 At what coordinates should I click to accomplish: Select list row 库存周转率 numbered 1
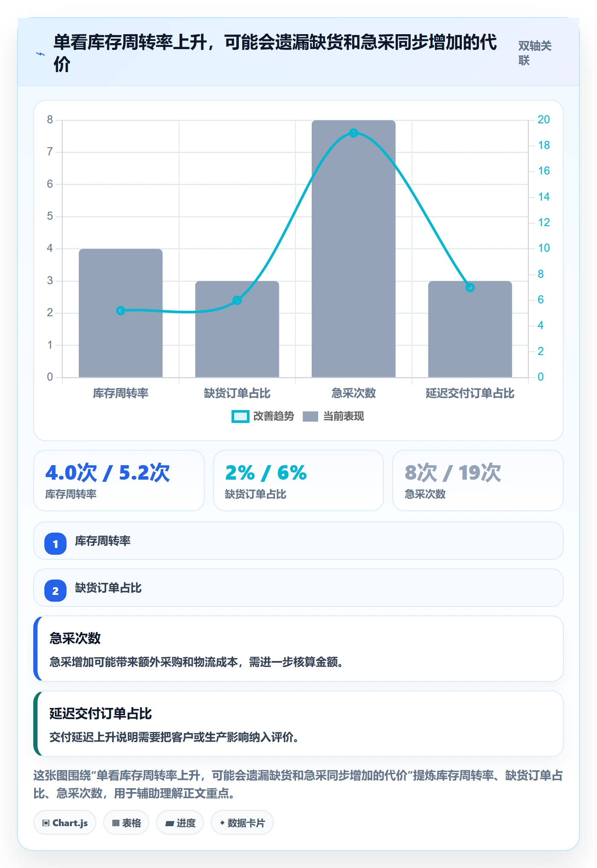298,541
